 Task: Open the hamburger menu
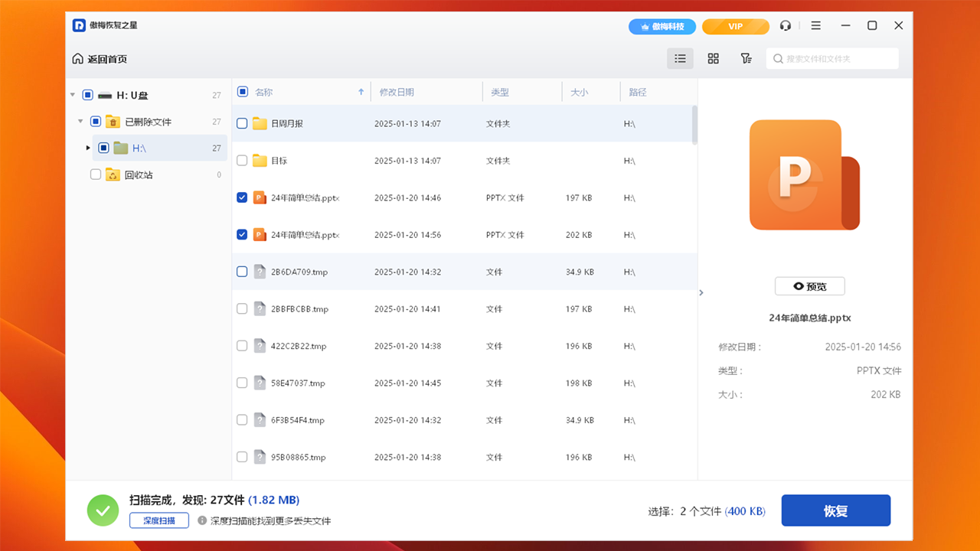pos(815,25)
